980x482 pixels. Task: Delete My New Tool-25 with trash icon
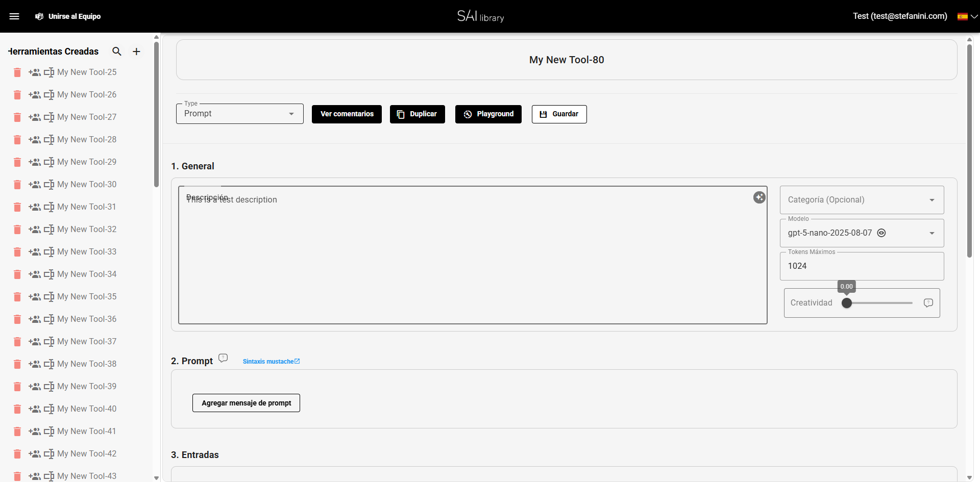click(x=17, y=72)
